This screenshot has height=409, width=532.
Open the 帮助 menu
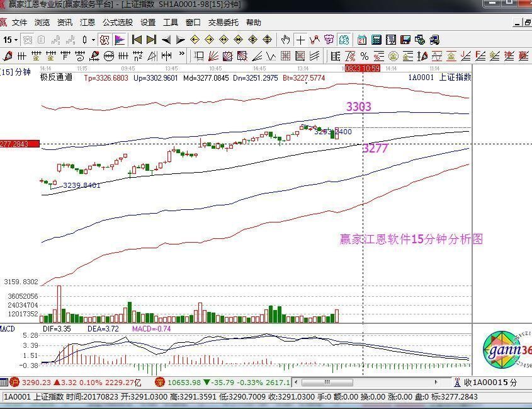(254, 23)
